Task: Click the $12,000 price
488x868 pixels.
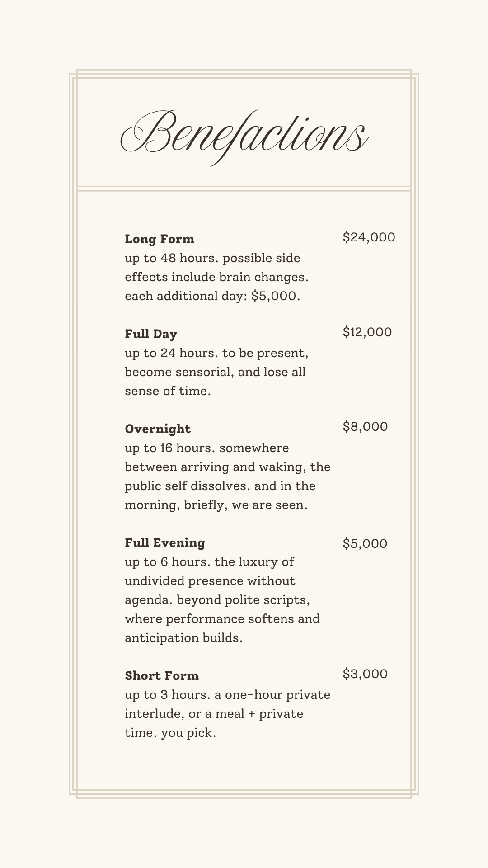Action: (367, 332)
